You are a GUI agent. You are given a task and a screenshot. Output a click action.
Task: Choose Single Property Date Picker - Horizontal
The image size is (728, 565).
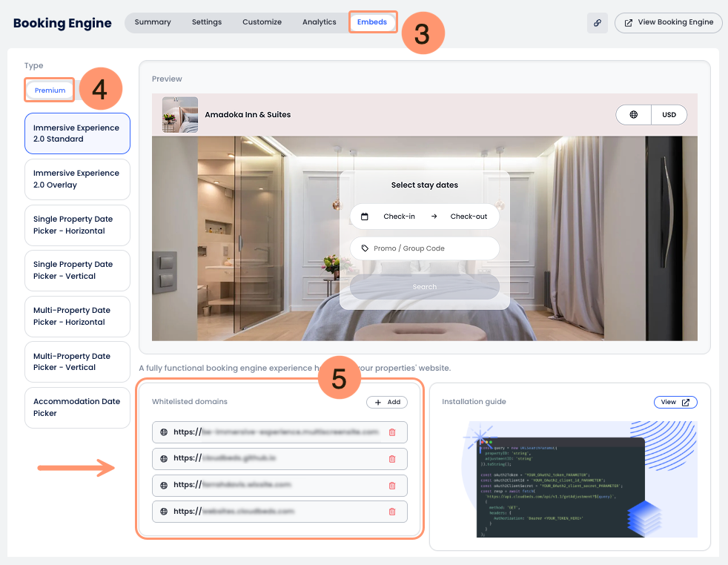[77, 225]
